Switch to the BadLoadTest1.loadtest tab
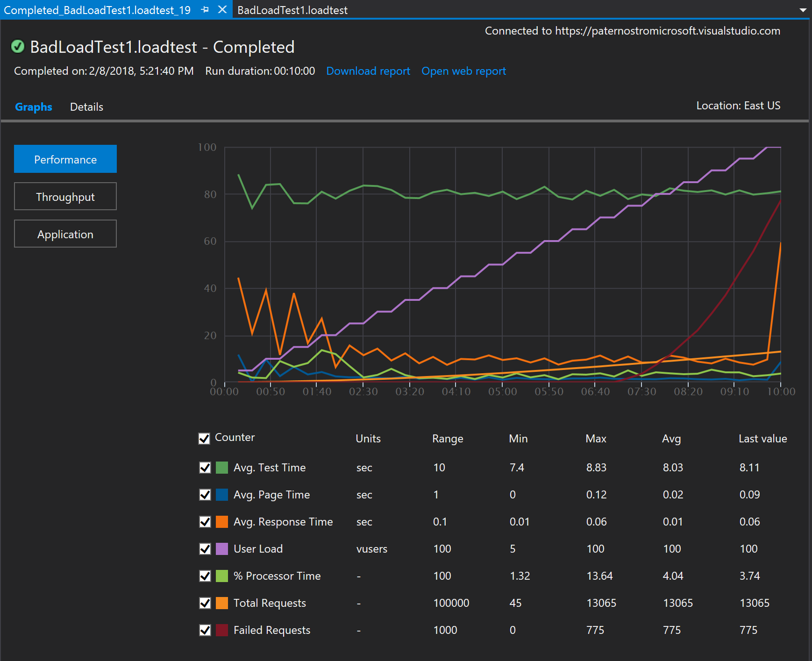 point(292,10)
